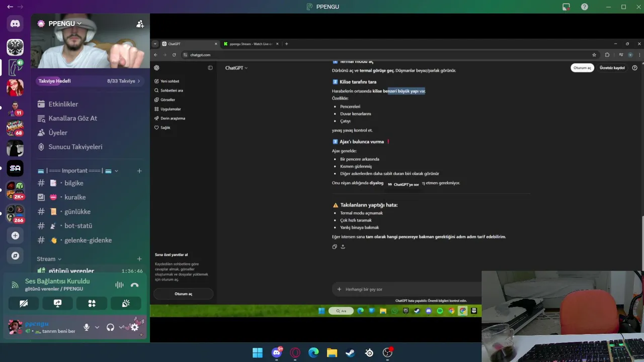Copy ChatGPT response in stream
644x362 pixels.
coord(335,246)
